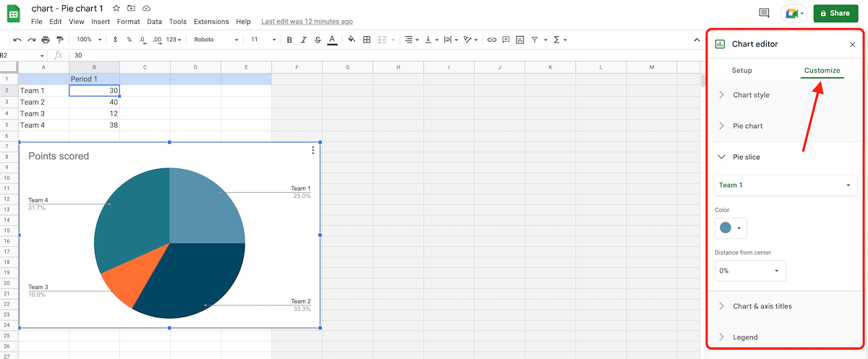Open the Data menu
The width and height of the screenshot is (868, 359).
(154, 22)
